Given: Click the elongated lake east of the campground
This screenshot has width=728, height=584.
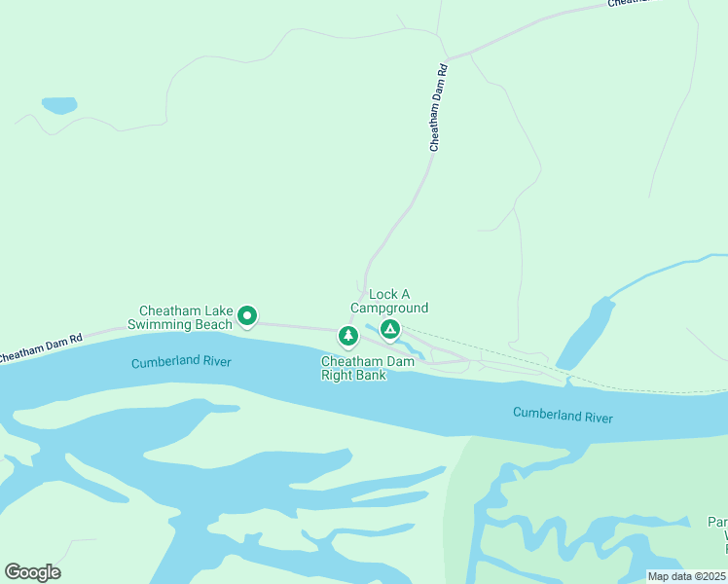Looking at the screenshot, I should 586,333.
